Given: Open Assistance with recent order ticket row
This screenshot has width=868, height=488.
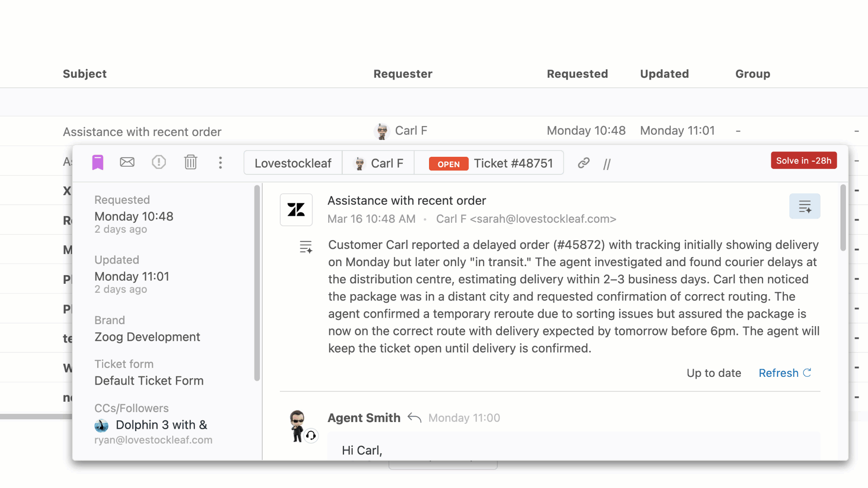Looking at the screenshot, I should [x=142, y=131].
